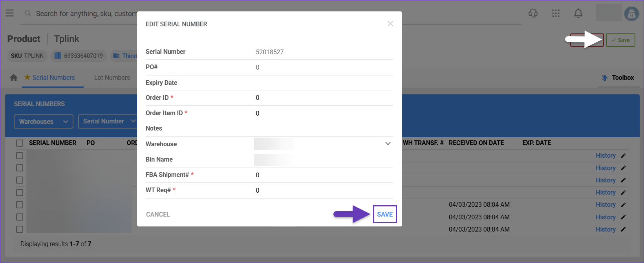This screenshot has width=644, height=263.
Task: Toggle the select-all checkbox in table header
Action: tap(20, 143)
